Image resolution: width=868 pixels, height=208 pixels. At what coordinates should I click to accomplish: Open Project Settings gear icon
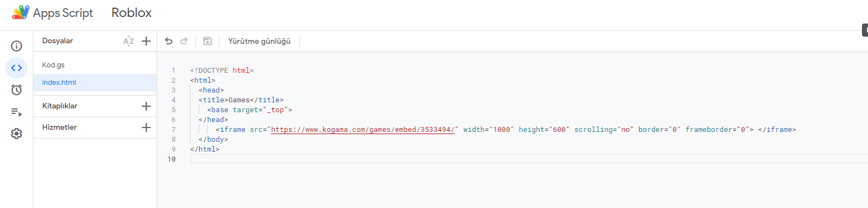pyautogui.click(x=16, y=134)
